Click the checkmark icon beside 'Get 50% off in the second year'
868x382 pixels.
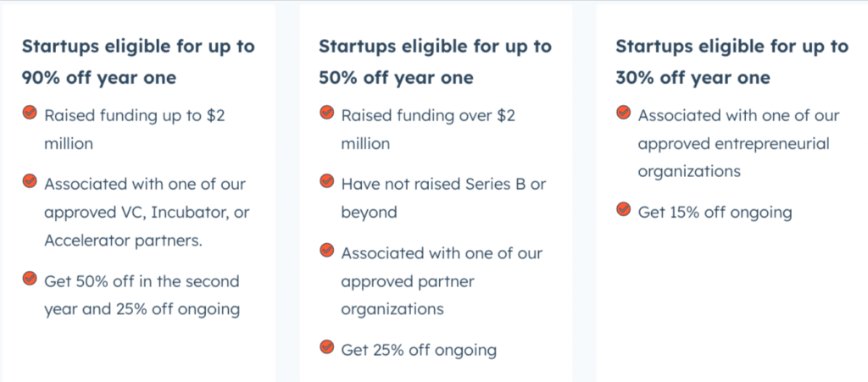tap(30, 279)
